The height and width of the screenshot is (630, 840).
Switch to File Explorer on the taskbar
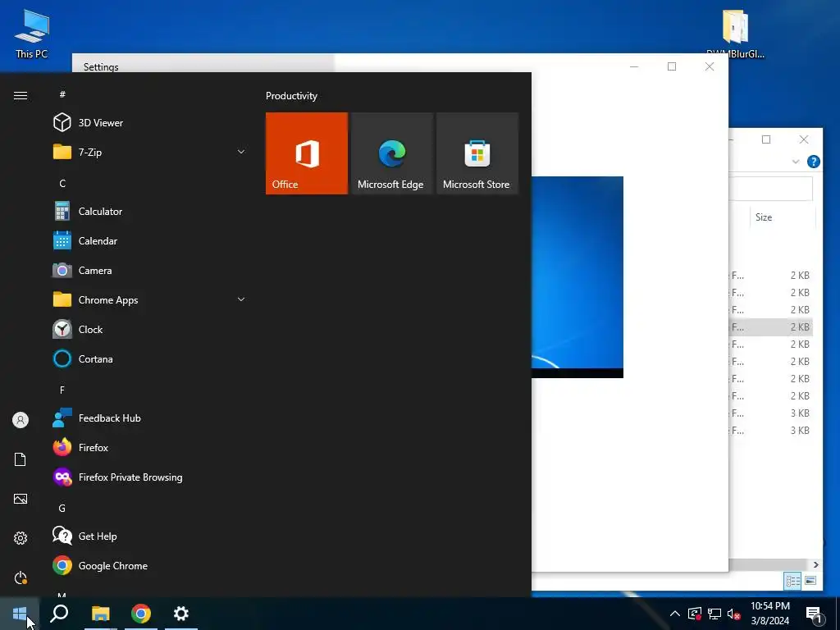point(100,614)
